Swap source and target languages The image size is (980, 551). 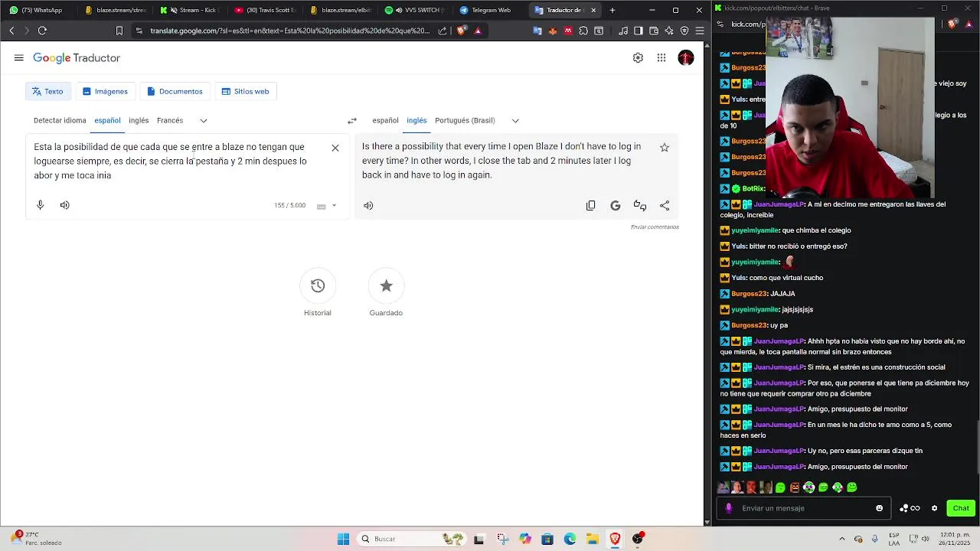[352, 121]
